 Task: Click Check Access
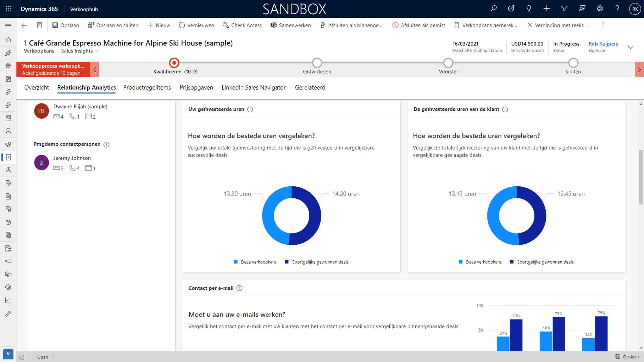(242, 26)
